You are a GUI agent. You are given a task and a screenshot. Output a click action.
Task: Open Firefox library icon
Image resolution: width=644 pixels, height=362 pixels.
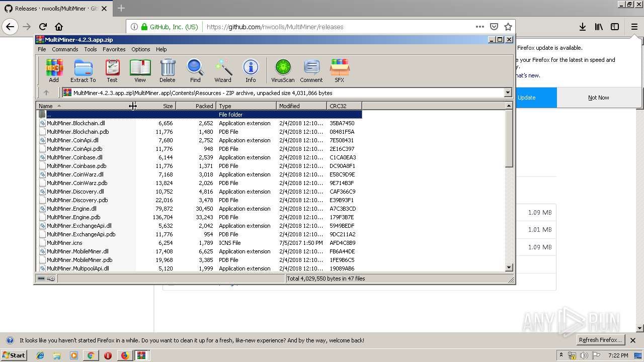[599, 27]
